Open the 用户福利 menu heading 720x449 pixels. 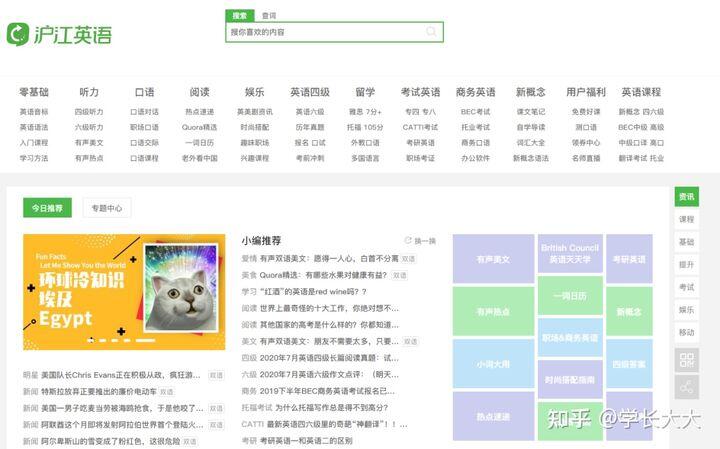tap(586, 92)
